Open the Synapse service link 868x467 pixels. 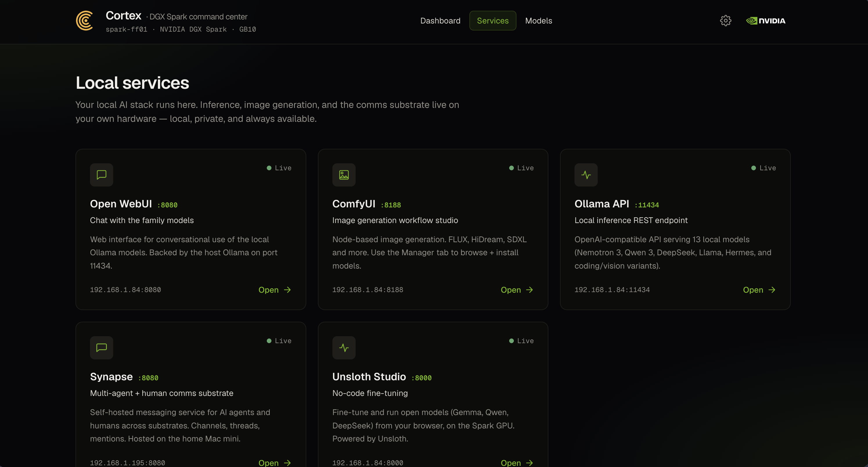pyautogui.click(x=275, y=463)
